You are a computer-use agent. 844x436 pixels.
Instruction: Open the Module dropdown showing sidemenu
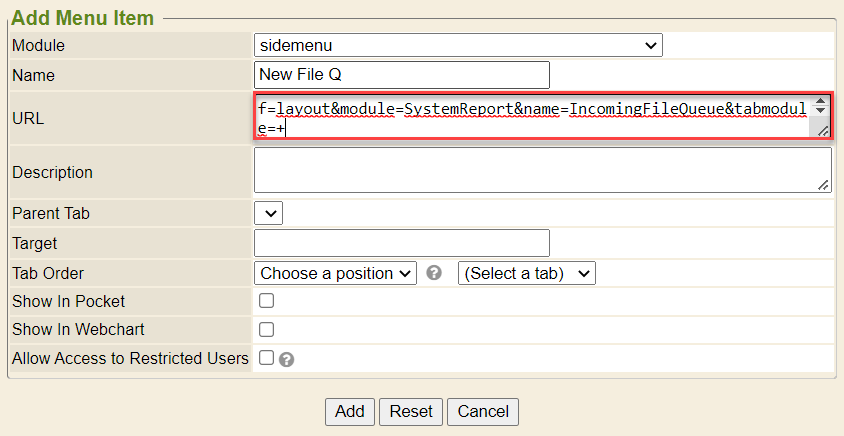pyautogui.click(x=458, y=45)
